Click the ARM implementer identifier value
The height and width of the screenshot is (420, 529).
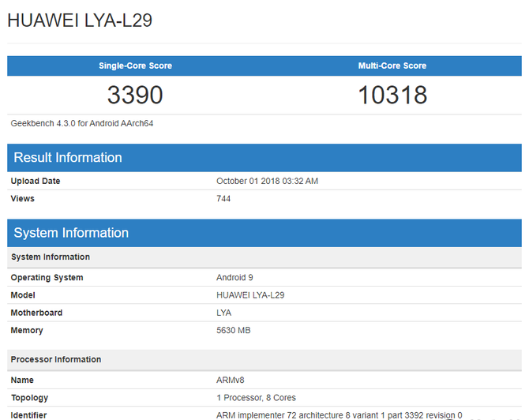339,414
